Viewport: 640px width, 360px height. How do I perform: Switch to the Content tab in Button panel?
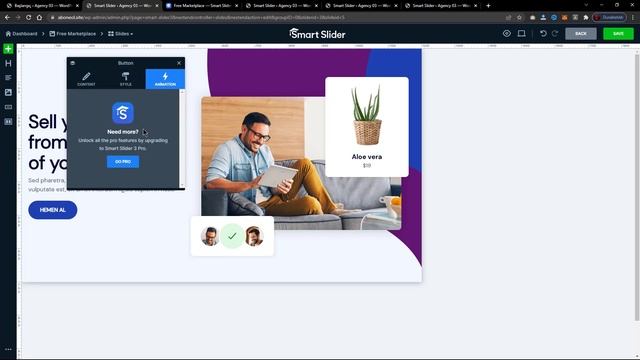click(86, 79)
